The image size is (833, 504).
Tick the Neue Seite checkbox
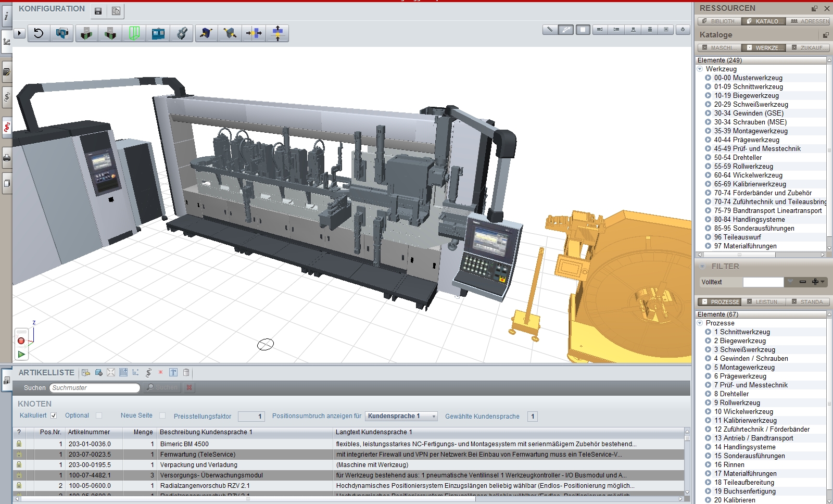click(162, 415)
